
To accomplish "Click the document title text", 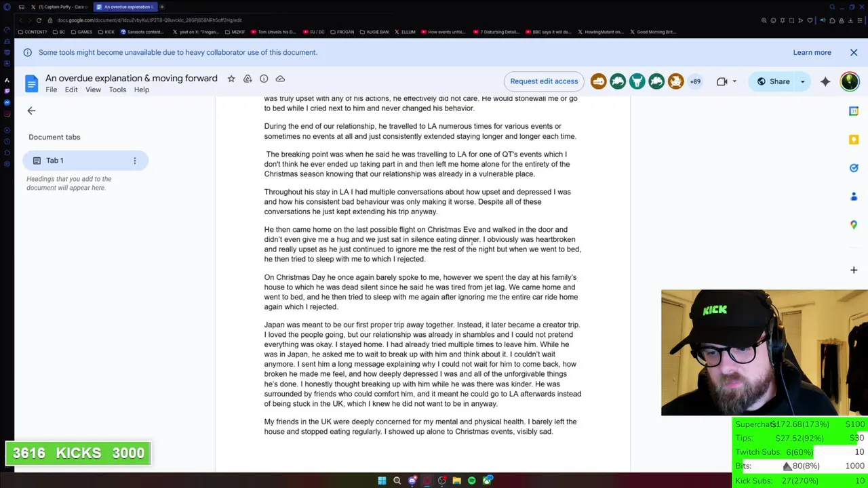I will [132, 78].
